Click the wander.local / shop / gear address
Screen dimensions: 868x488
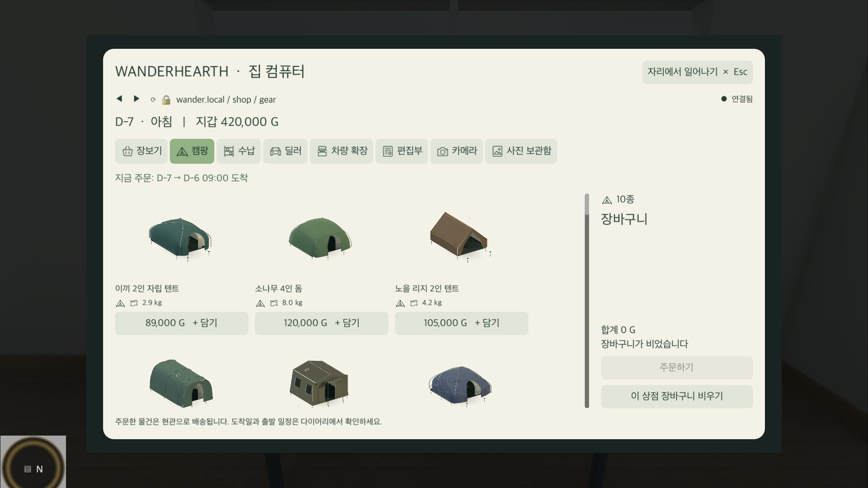pyautogui.click(x=226, y=99)
